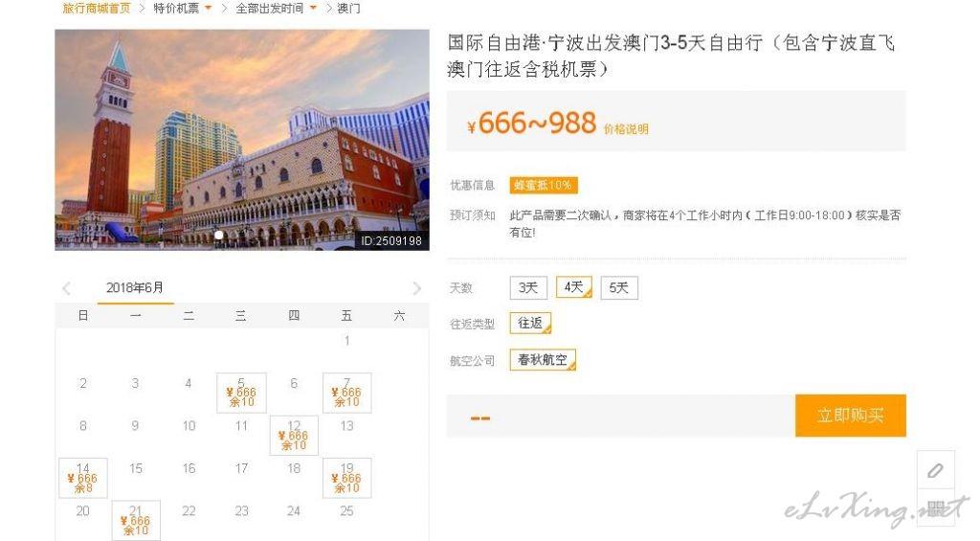This screenshot has width=980, height=541.
Task: Click the image carousel dot indicator
Action: (219, 236)
